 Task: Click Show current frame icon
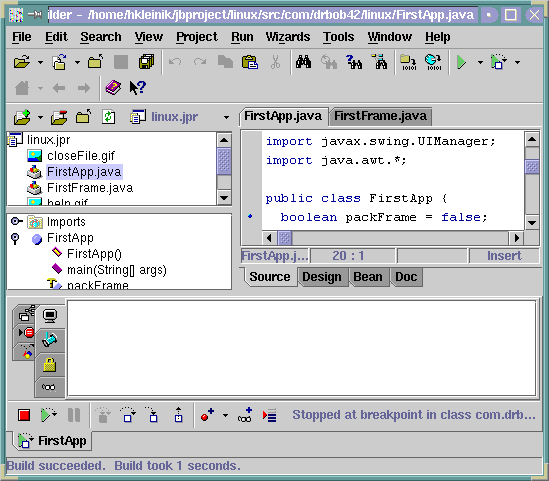coord(270,416)
